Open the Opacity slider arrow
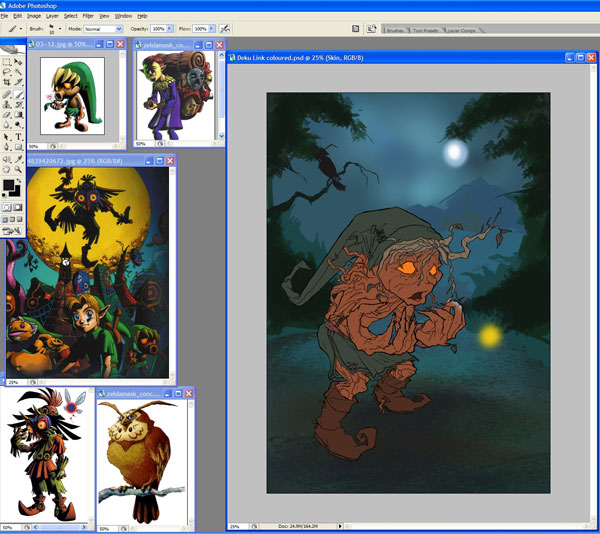The height and width of the screenshot is (534, 600). pyautogui.click(x=170, y=29)
